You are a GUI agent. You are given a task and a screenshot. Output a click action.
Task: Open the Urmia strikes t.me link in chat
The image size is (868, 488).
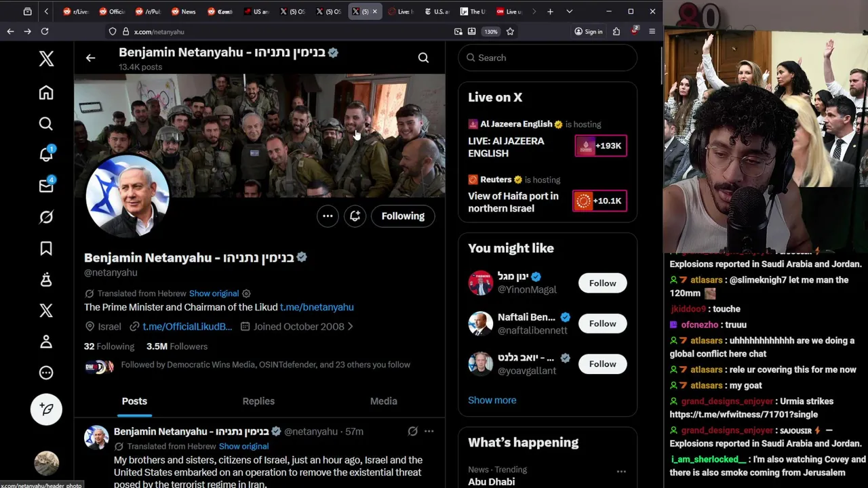point(743,415)
